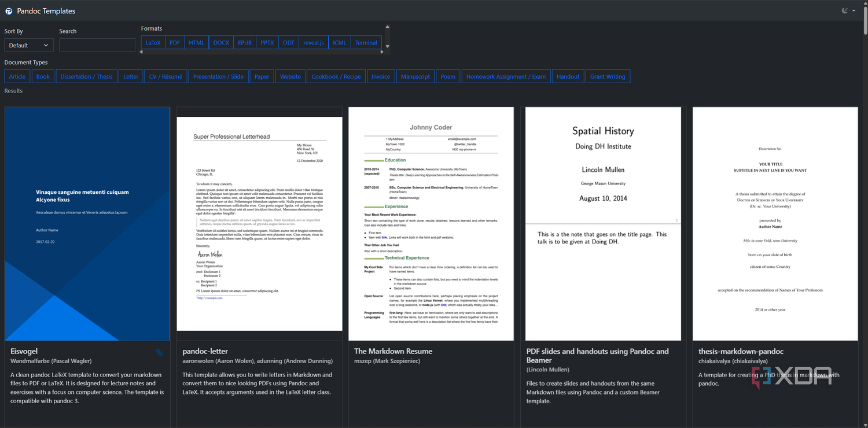Toggle the LaTeX format filter
Screen dimensions: 868x428
coord(153,43)
